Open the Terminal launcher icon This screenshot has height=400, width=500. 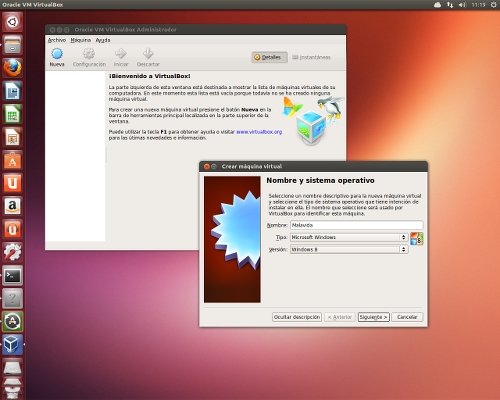point(13,275)
